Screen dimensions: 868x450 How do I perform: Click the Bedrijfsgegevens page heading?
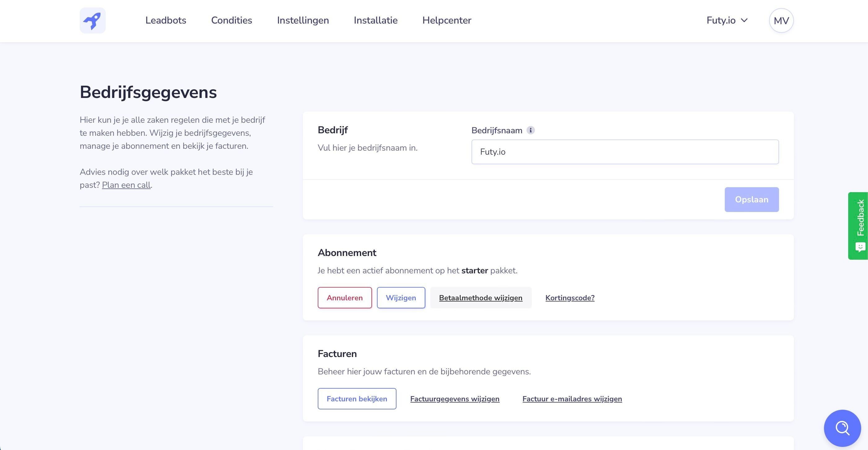(148, 92)
